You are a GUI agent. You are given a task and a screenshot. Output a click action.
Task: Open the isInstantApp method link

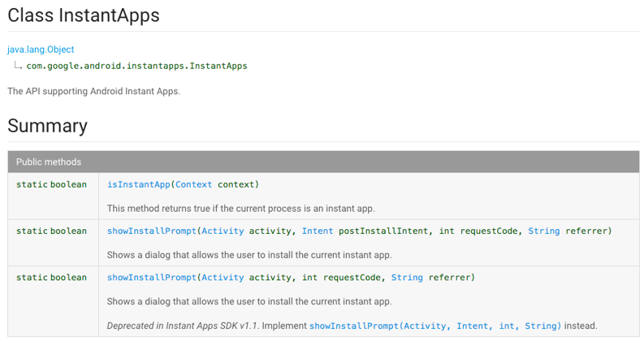[x=138, y=184]
